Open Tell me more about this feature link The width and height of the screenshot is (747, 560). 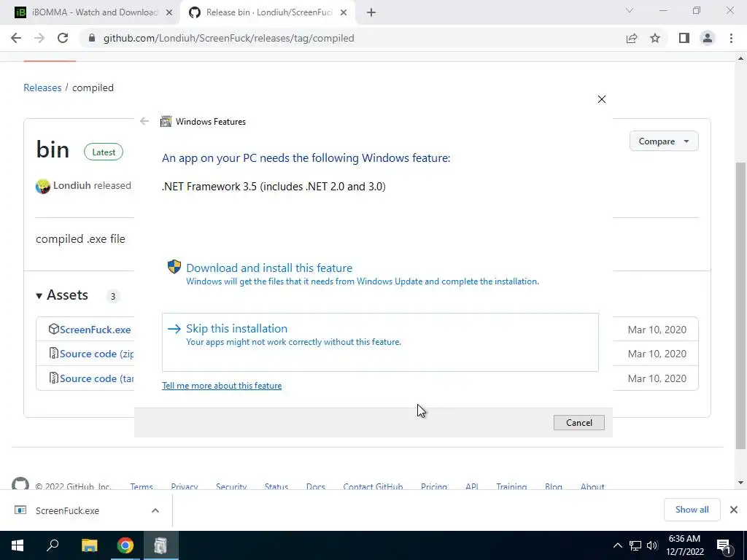tap(222, 386)
